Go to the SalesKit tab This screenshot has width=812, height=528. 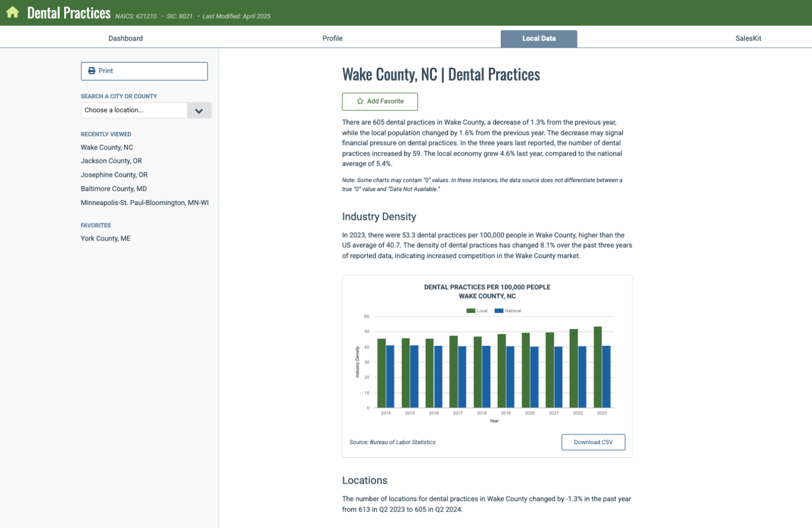[748, 38]
